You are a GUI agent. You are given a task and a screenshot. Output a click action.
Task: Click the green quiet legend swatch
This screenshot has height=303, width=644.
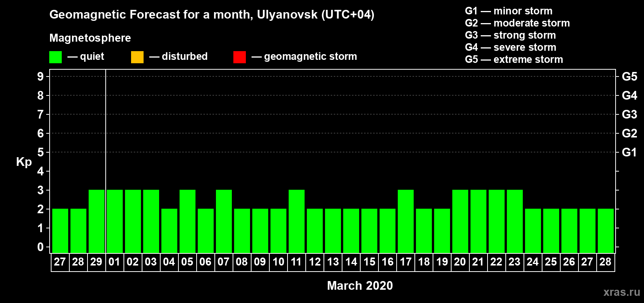point(55,57)
